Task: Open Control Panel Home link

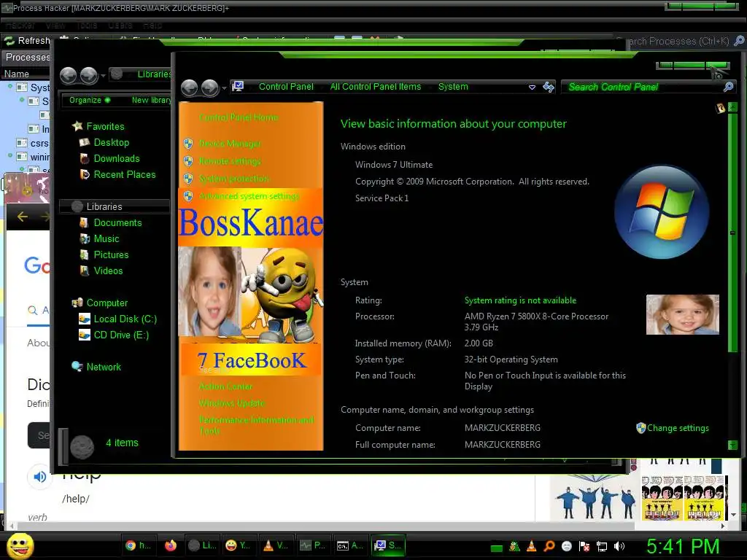Action: point(239,117)
